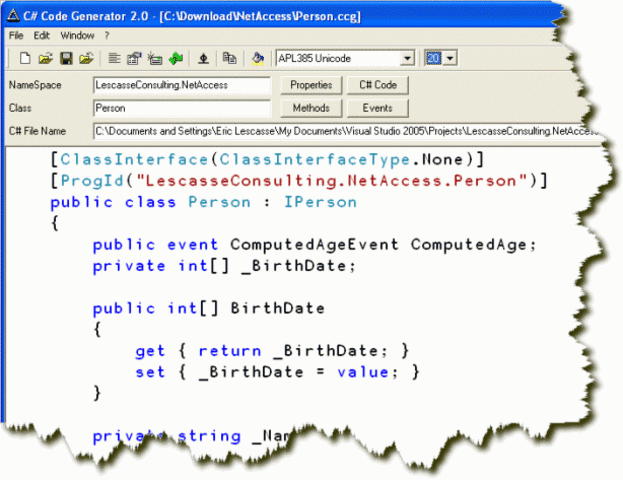This screenshot has height=480, width=623.
Task: Click the text "ClassInterfaceType" in code
Action: click(x=314, y=160)
